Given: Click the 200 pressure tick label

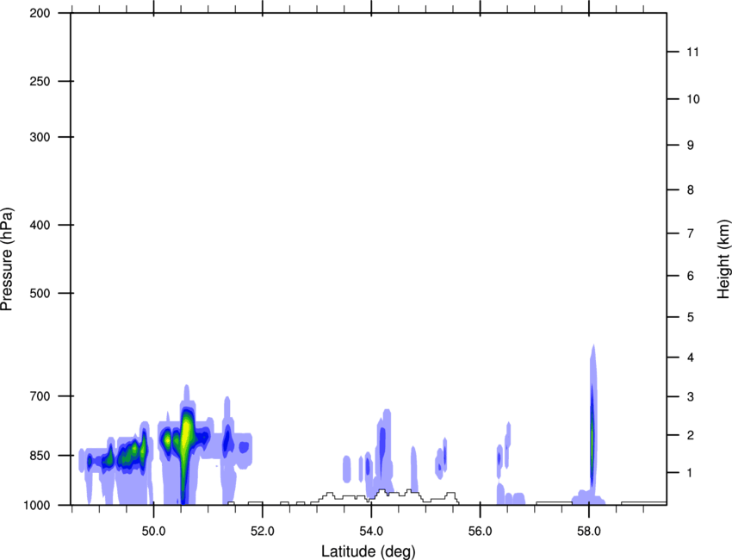Looking at the screenshot, I should point(40,13).
